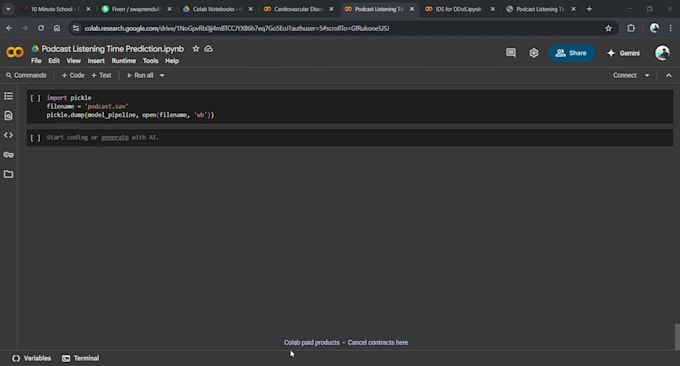Open the Find and replace sidebar icon
This screenshot has height=366, width=680.
click(8, 115)
